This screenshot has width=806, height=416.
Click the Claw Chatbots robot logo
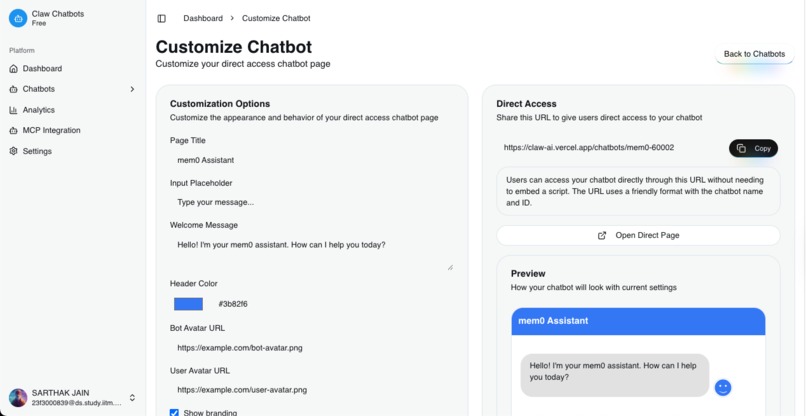pos(18,18)
